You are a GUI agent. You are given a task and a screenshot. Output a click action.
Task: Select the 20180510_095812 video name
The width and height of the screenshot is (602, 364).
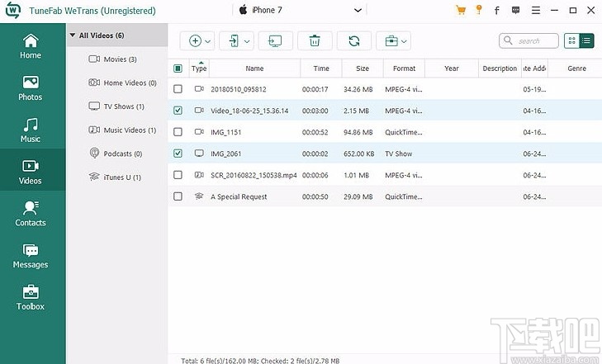point(239,89)
